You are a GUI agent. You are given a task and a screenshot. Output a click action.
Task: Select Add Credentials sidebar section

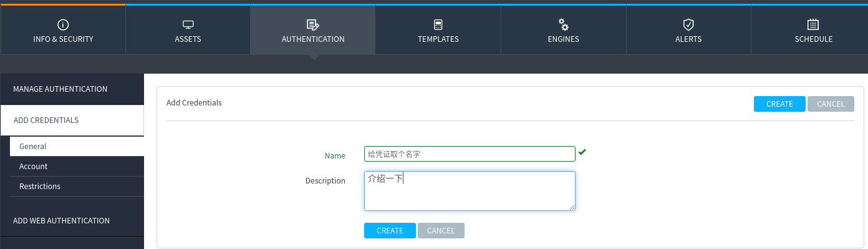(x=72, y=120)
